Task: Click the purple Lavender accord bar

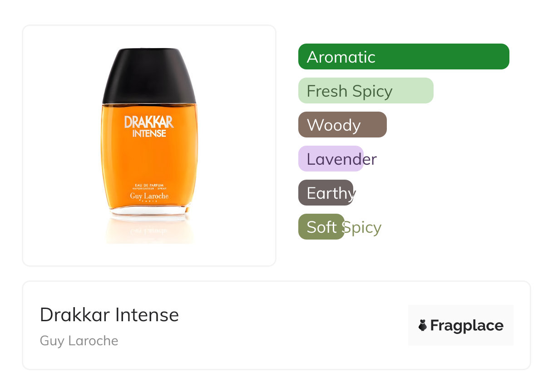Action: (331, 159)
